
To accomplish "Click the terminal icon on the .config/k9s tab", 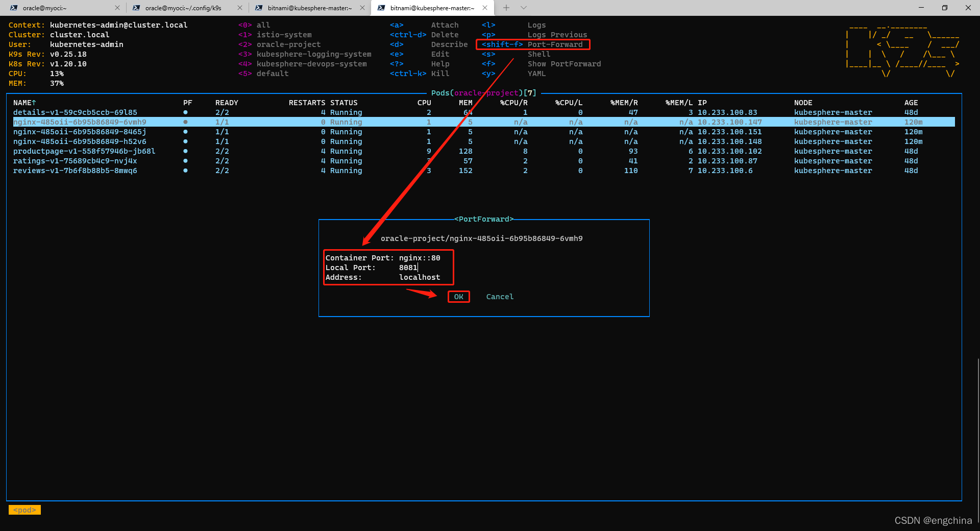I will (x=136, y=8).
